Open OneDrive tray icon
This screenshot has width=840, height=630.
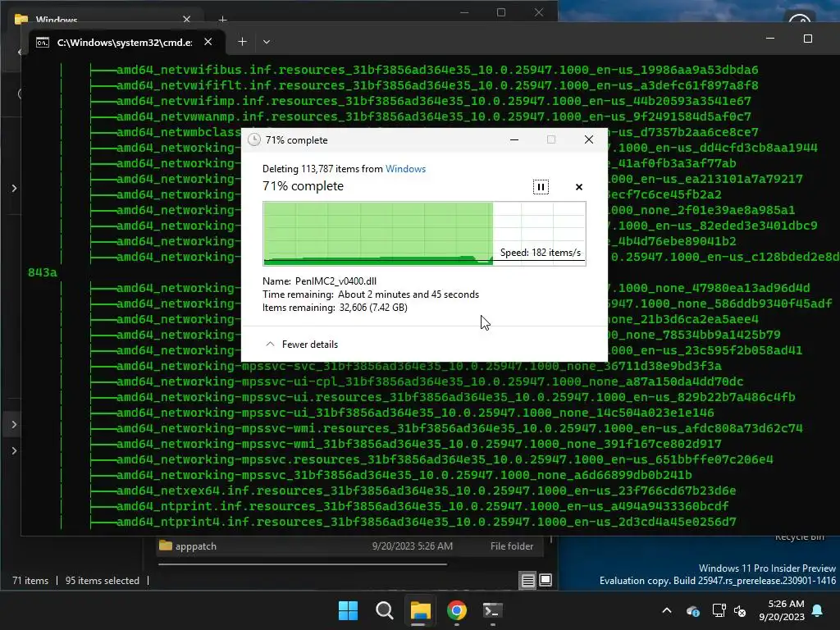693,610
